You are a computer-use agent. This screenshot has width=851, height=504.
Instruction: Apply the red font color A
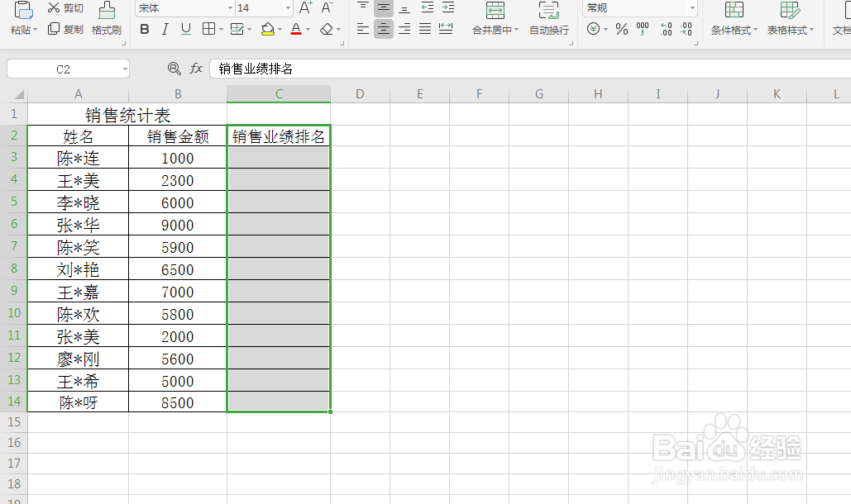click(296, 29)
